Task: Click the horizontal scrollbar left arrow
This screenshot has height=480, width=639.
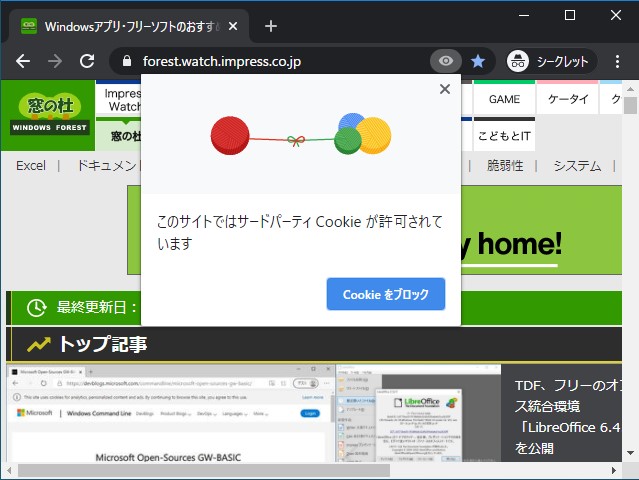Action: click(9, 470)
